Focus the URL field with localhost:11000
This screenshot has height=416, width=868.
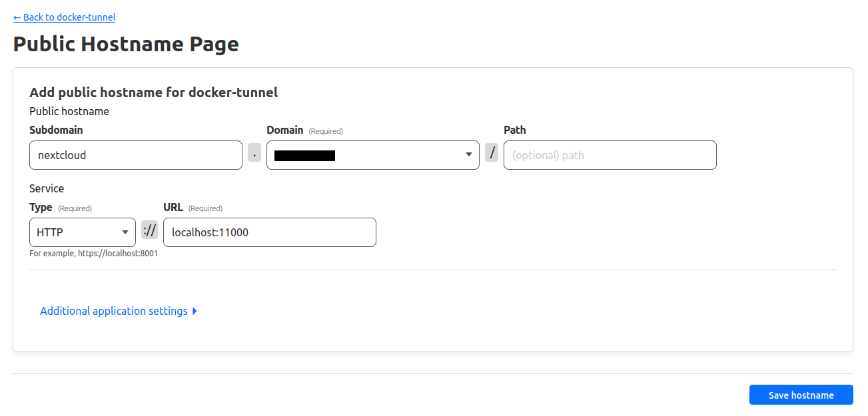(x=270, y=232)
